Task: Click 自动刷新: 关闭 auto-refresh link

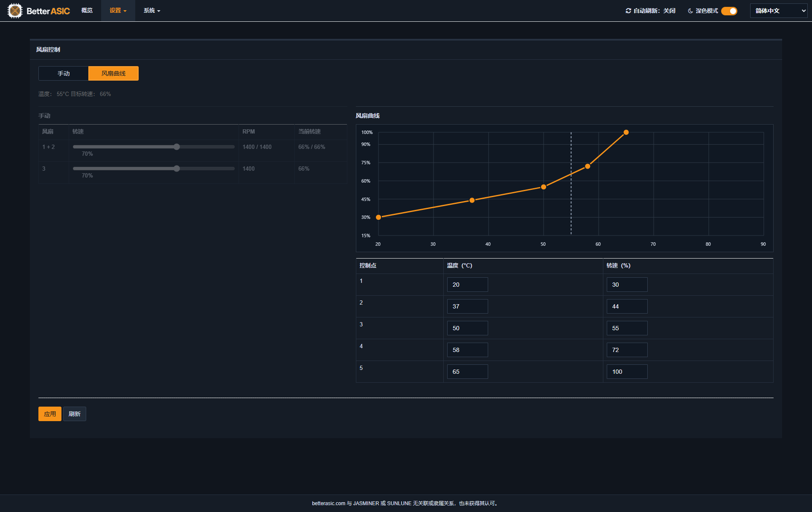Action: (650, 11)
